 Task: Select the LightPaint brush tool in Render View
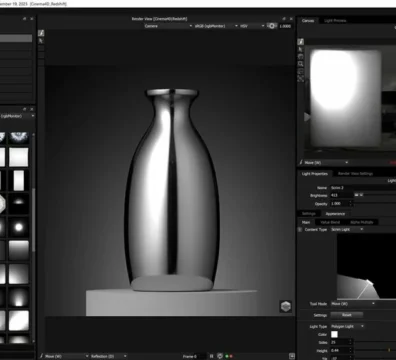41,33
